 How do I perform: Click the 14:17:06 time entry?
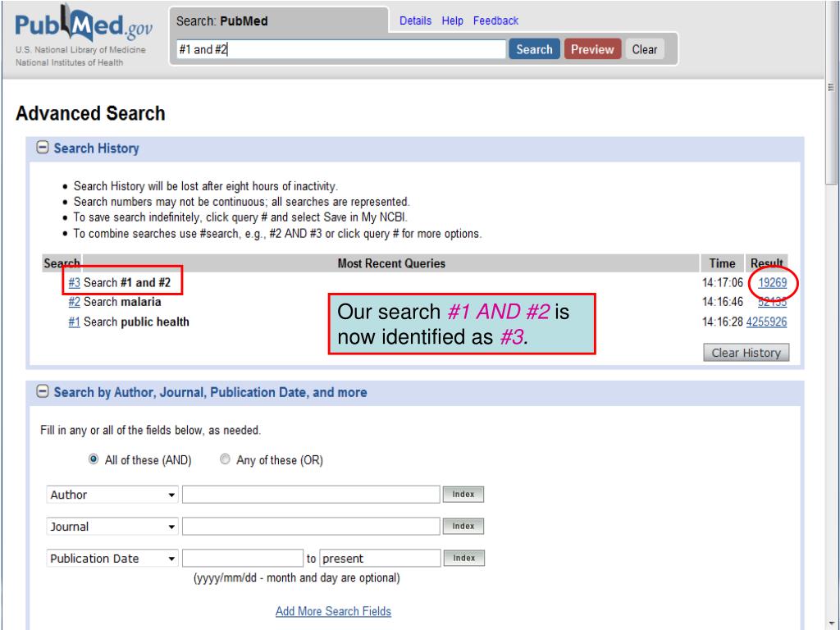(x=722, y=282)
